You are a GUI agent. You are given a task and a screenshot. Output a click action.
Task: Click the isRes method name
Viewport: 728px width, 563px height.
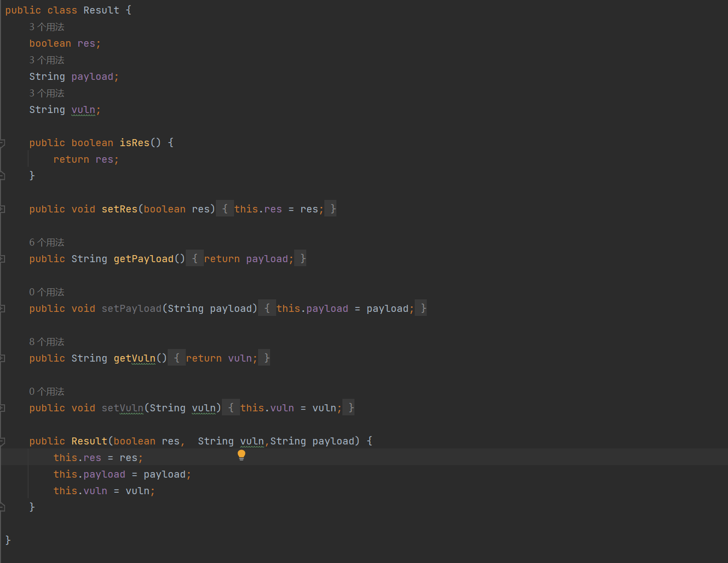135,143
